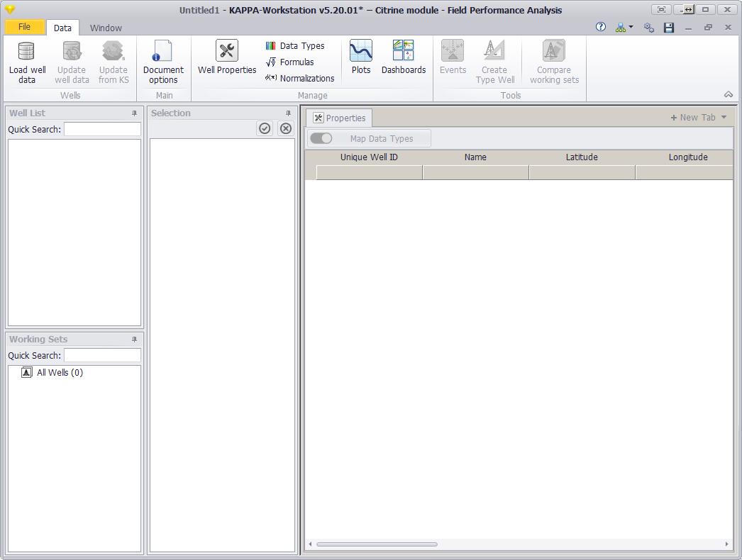
Task: Minimize the inner document window
Action: [x=689, y=28]
